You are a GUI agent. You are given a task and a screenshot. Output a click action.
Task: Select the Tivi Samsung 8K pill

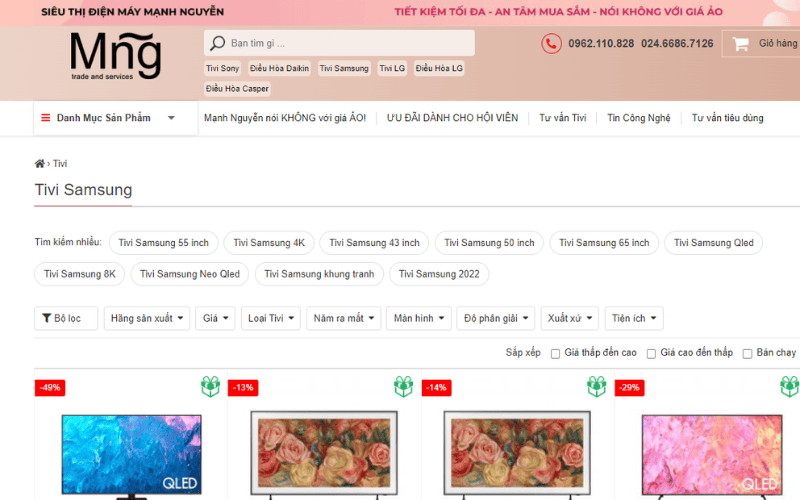80,274
